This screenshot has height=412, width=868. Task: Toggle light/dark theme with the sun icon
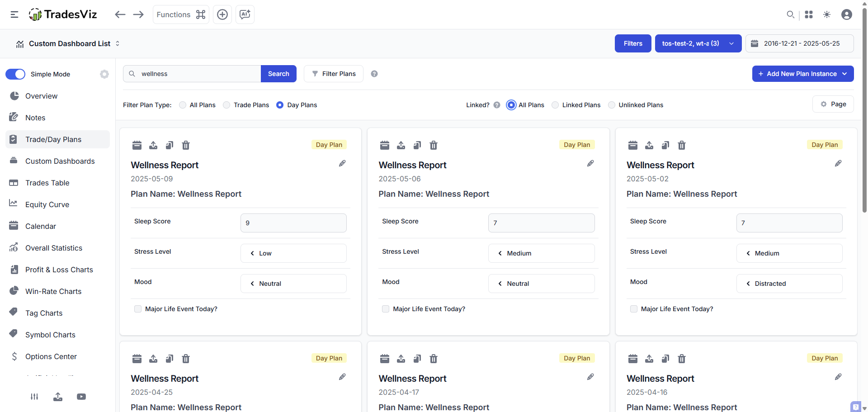(827, 14)
